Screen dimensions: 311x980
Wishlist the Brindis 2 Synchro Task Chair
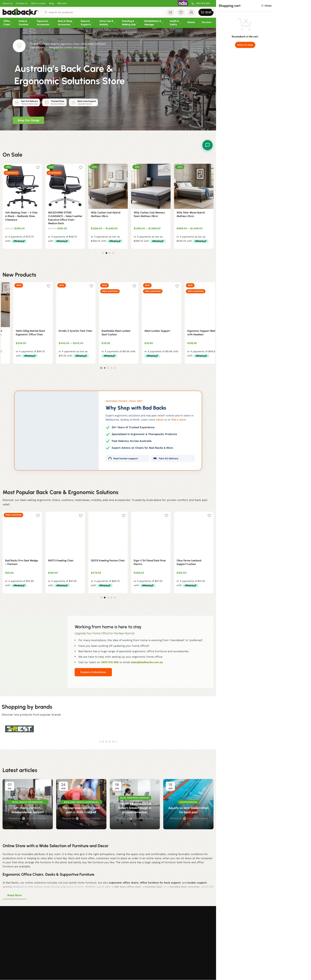[91, 286]
